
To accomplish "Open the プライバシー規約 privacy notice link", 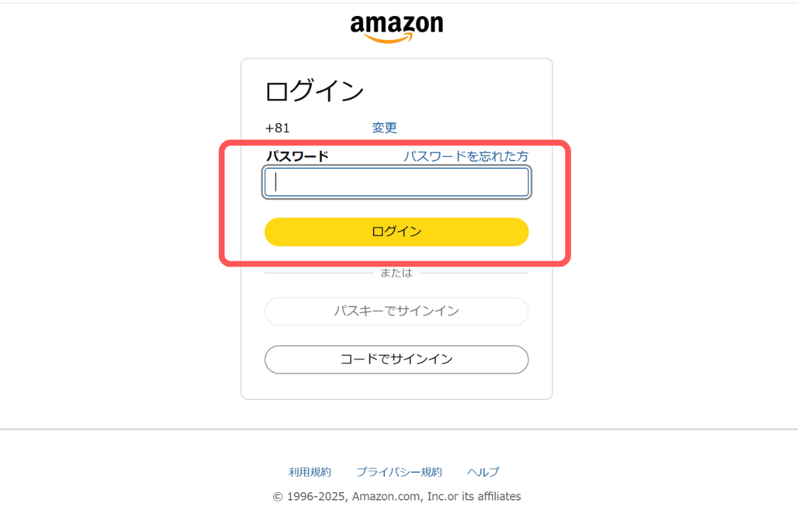I will click(x=401, y=472).
